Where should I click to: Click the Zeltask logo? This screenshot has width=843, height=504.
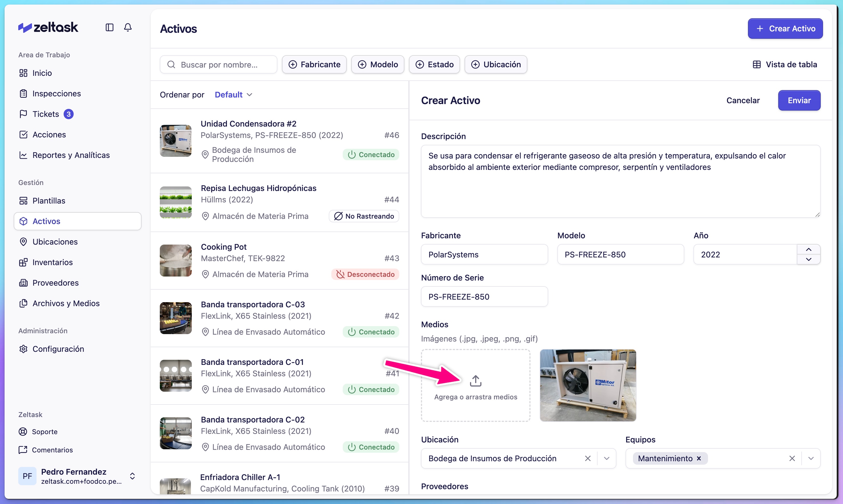click(x=48, y=27)
